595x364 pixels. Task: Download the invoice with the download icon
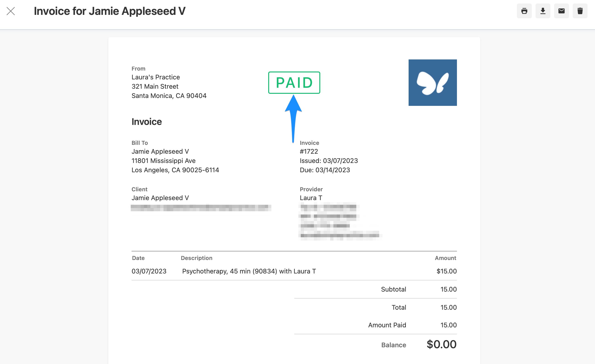(x=543, y=11)
